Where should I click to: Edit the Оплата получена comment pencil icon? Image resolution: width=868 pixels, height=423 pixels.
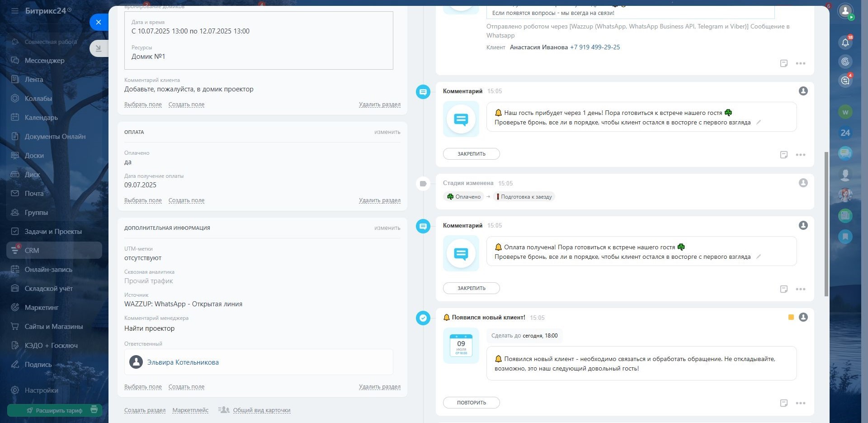759,257
